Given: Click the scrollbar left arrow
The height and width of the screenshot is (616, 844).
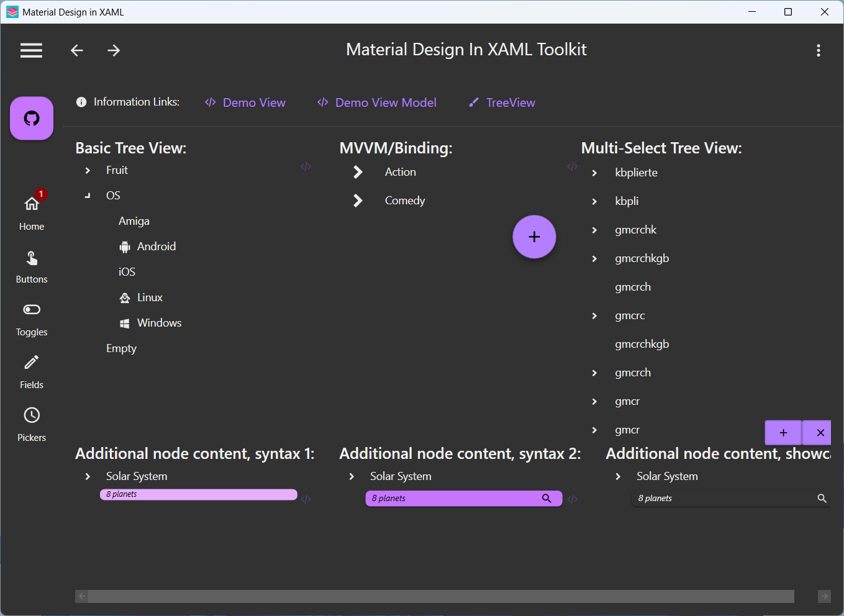Looking at the screenshot, I should (x=82, y=596).
